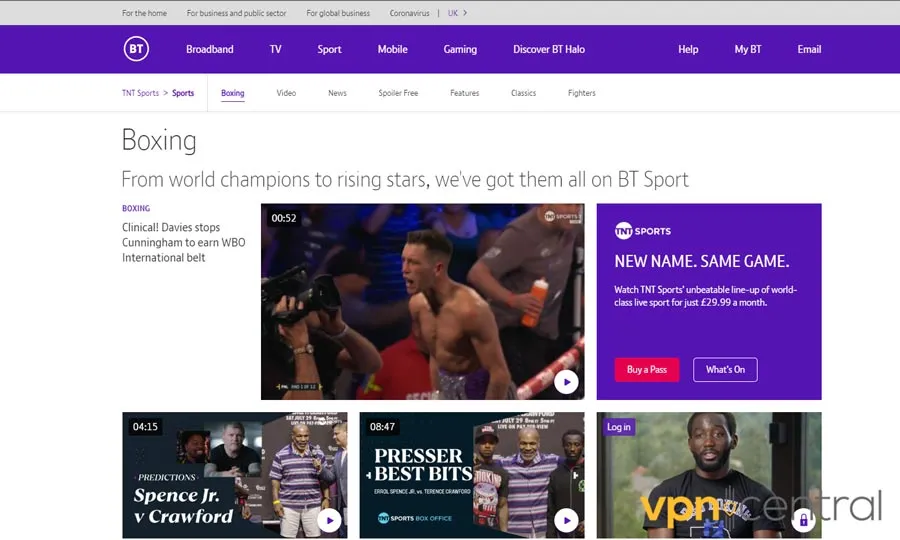Open the My BT account link
Image resolution: width=900 pixels, height=540 pixels.
click(x=748, y=49)
